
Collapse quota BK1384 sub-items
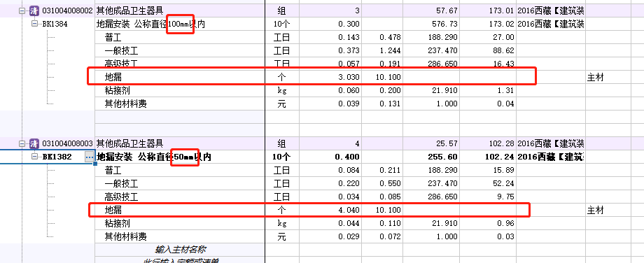point(34,24)
